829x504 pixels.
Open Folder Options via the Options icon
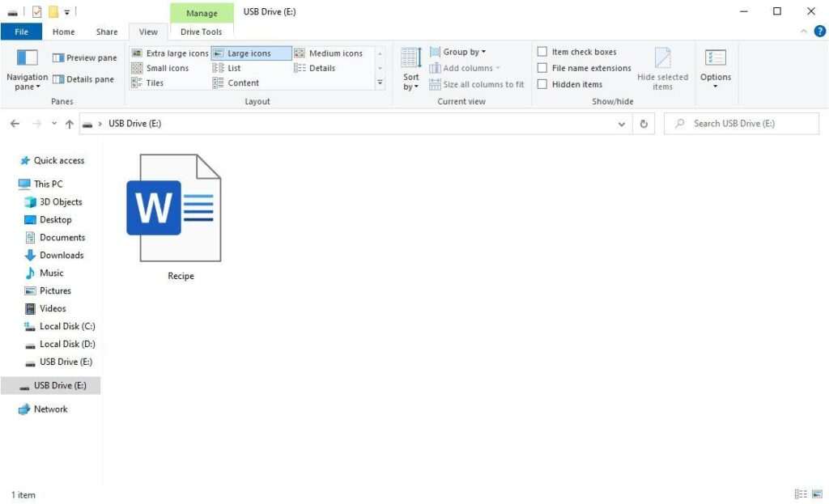[x=716, y=69]
